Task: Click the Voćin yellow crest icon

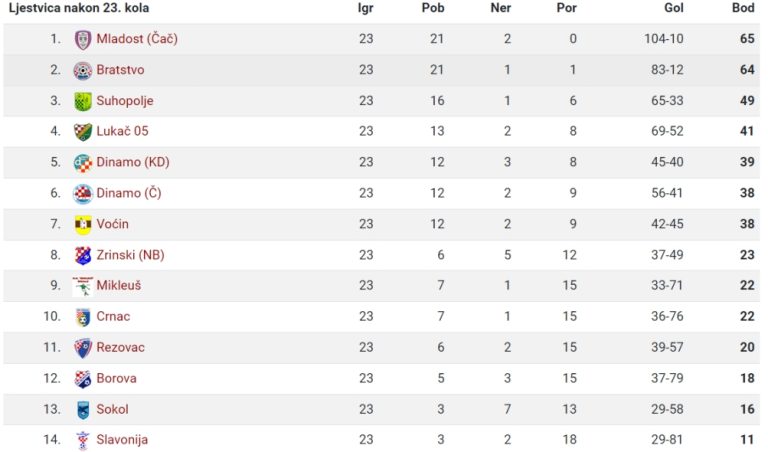Action: click(83, 225)
